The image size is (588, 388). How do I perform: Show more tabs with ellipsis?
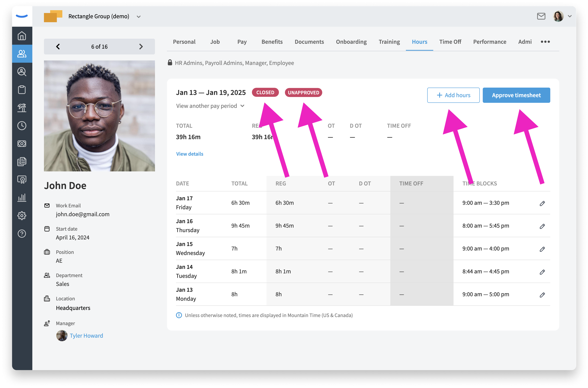point(545,42)
